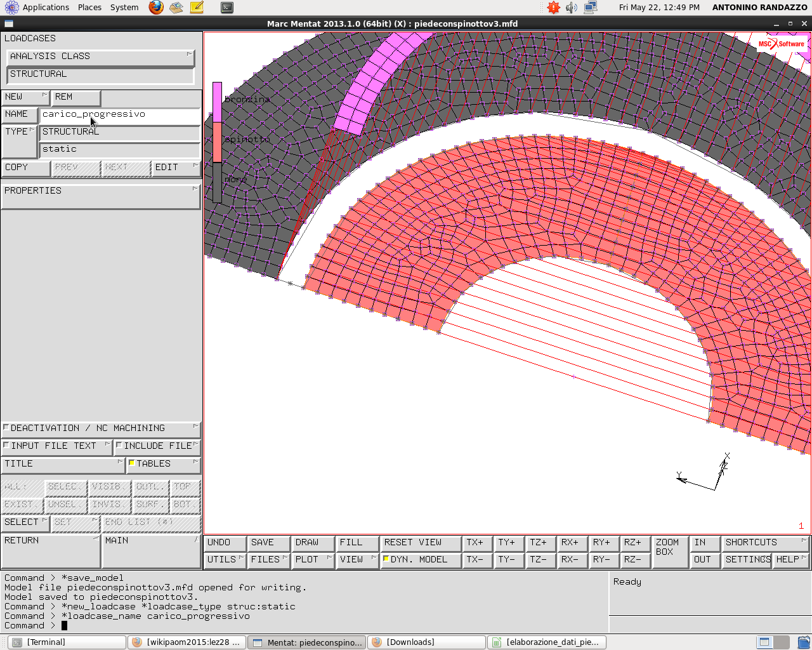This screenshot has width=812, height=650.
Task: Click the red update notification icon
Action: tap(554, 8)
